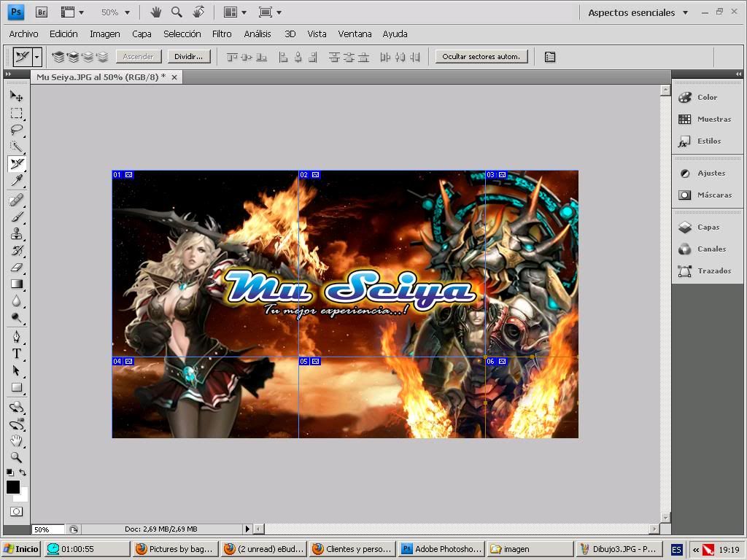Select slice 05 badge on canvas
This screenshot has width=747, height=560.
(x=309, y=362)
